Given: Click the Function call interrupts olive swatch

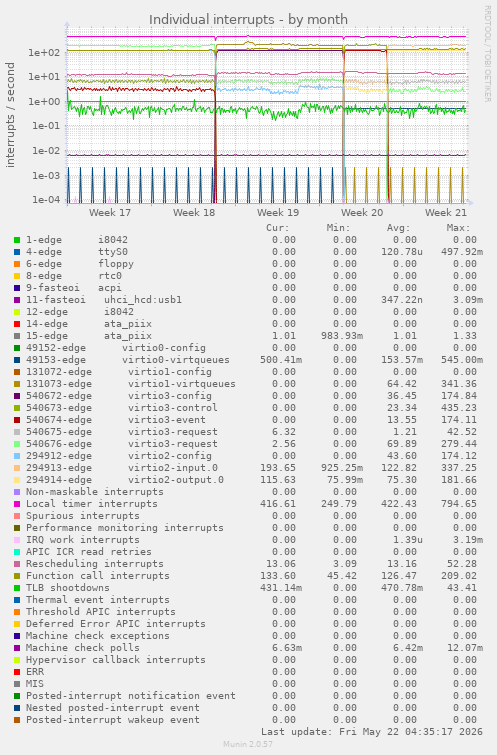Looking at the screenshot, I should (17, 576).
